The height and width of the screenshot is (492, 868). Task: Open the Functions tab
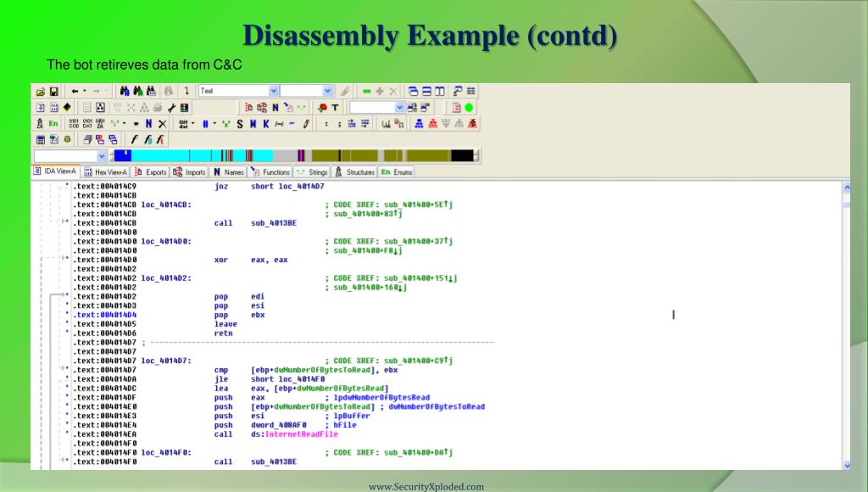click(270, 172)
